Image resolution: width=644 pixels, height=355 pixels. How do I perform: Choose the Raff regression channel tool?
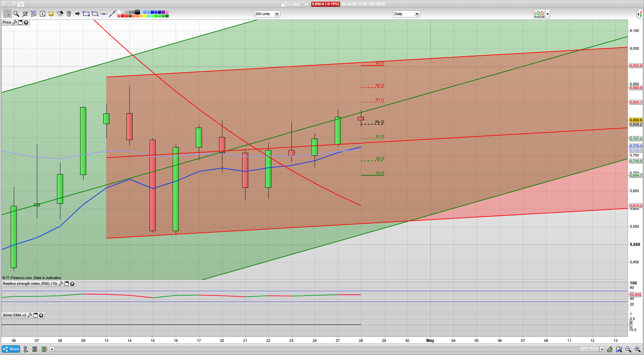pyautogui.click(x=34, y=14)
